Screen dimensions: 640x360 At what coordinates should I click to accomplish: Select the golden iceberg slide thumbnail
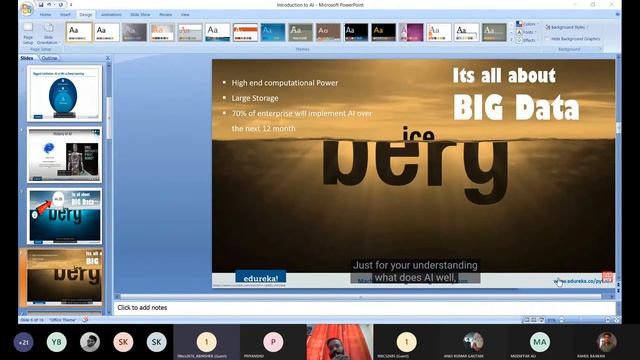pos(64,278)
